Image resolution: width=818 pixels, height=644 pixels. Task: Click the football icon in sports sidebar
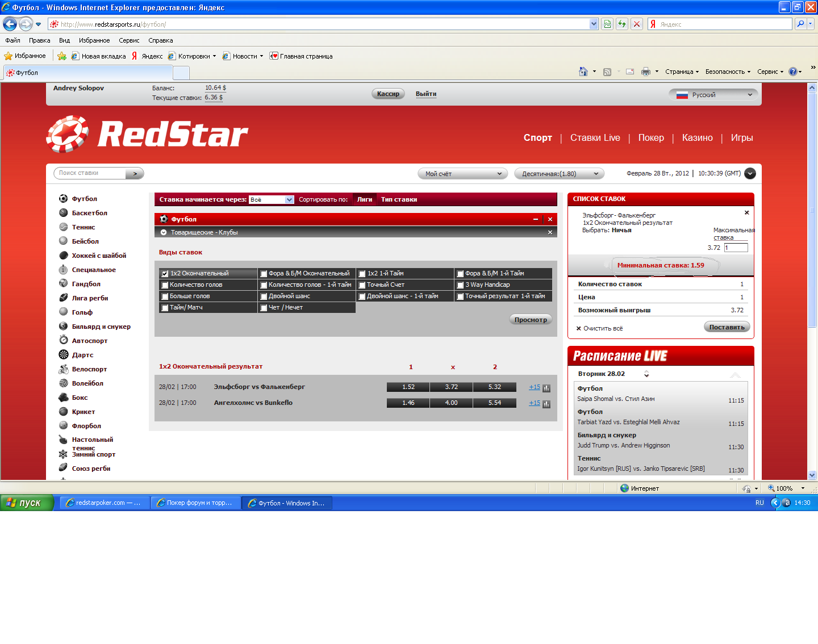[64, 199]
